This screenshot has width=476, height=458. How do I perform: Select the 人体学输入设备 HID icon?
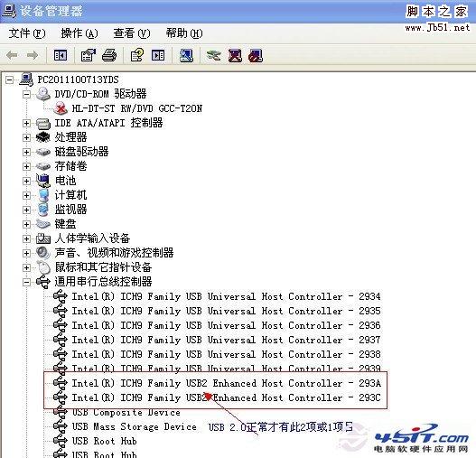tap(43, 238)
